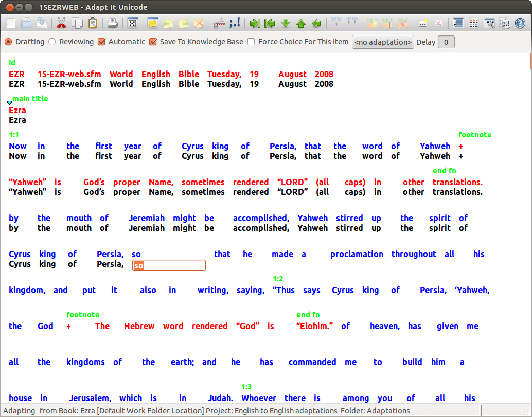532x417 pixels.
Task: Click the boundary barrier toolbar icon
Action: [x=219, y=23]
